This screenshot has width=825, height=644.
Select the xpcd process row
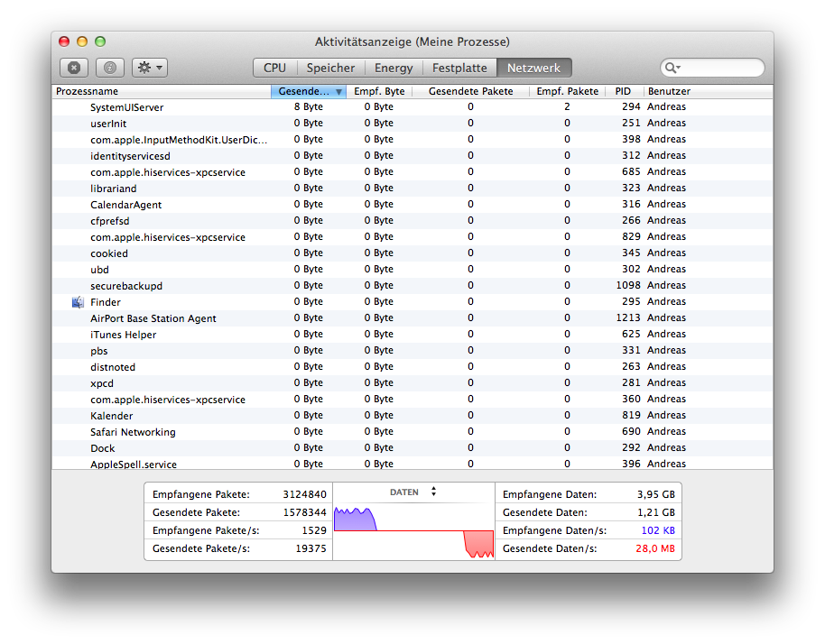(412, 383)
